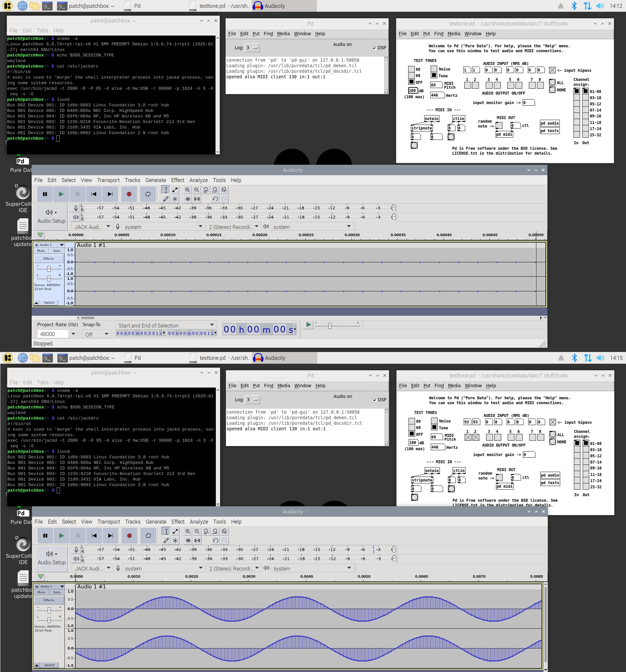Open JACK Audio host dropdown in 14:12 Audacity
Viewport: 626px width, 672px height.
(92, 227)
